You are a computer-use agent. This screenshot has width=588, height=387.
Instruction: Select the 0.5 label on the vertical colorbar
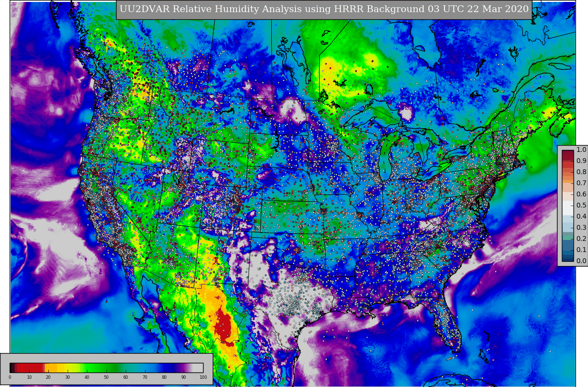coord(581,205)
